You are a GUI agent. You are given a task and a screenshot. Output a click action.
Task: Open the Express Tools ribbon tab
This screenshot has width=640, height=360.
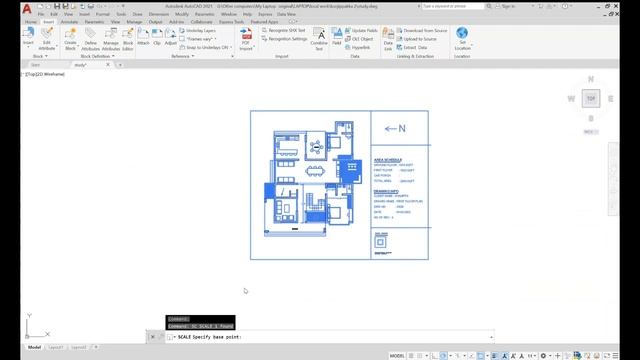(x=231, y=22)
